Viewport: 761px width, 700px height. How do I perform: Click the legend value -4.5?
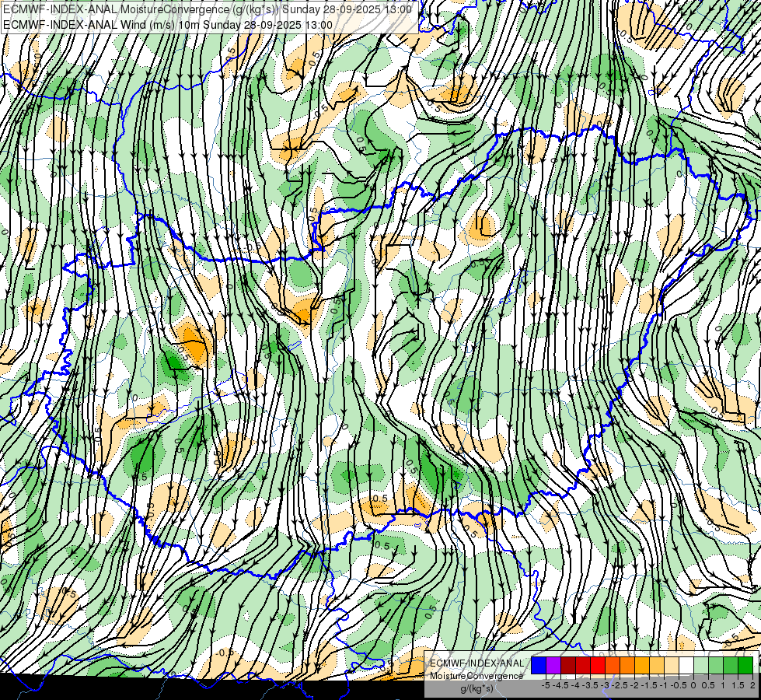tap(560, 685)
